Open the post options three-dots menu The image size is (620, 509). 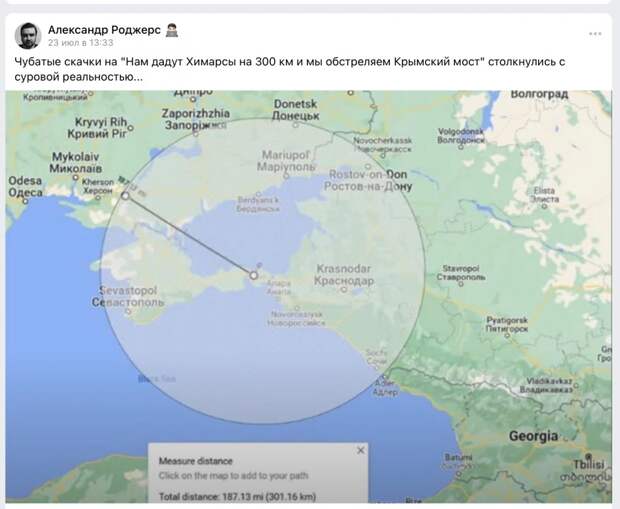pos(595,34)
